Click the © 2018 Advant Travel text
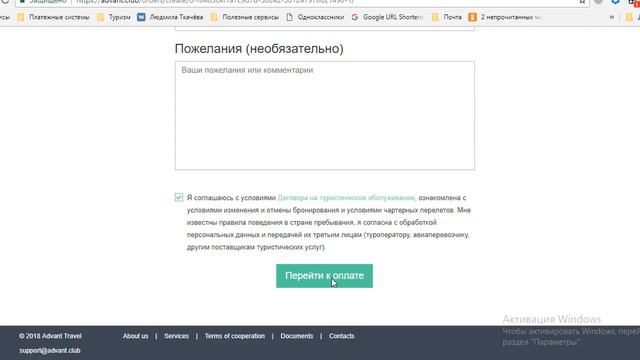 tap(50, 336)
